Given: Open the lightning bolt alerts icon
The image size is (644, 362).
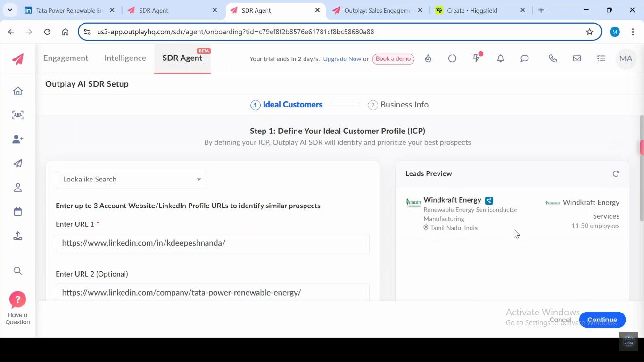Looking at the screenshot, I should (477, 58).
